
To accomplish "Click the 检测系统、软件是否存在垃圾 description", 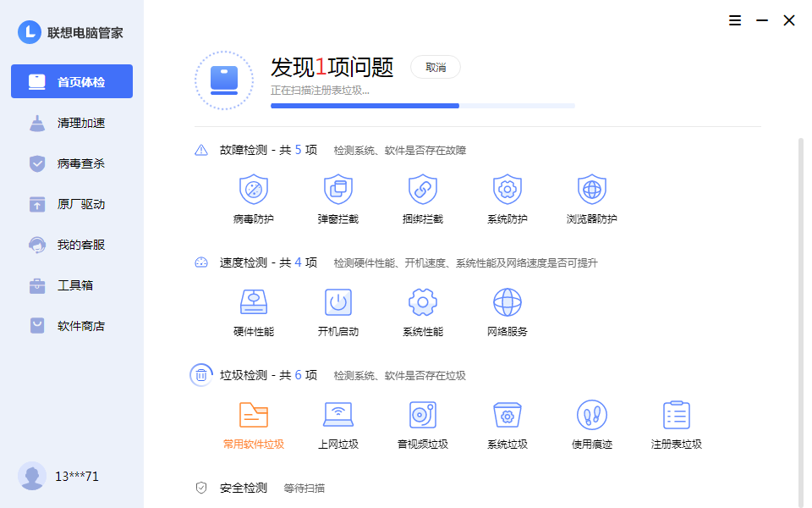I will tap(400, 376).
